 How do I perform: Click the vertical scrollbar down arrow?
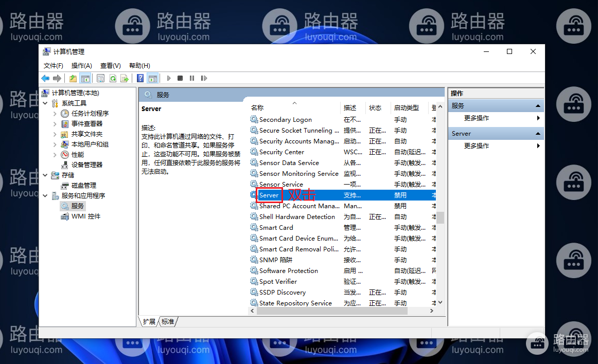(441, 302)
